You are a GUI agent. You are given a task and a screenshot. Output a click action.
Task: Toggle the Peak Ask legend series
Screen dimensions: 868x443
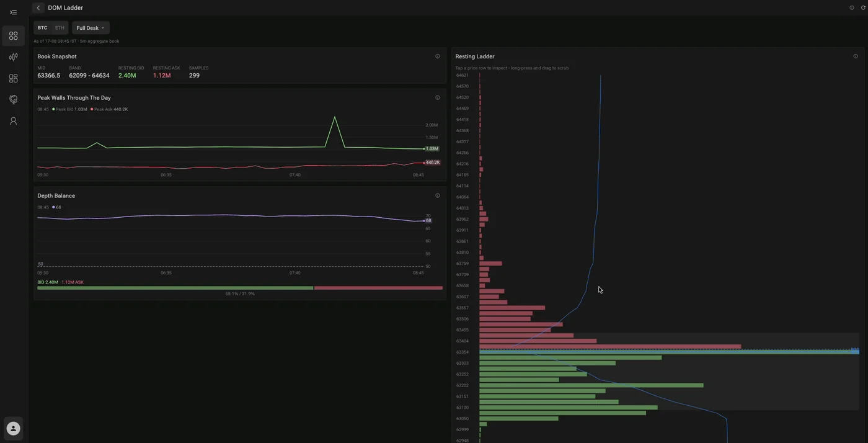click(x=109, y=109)
